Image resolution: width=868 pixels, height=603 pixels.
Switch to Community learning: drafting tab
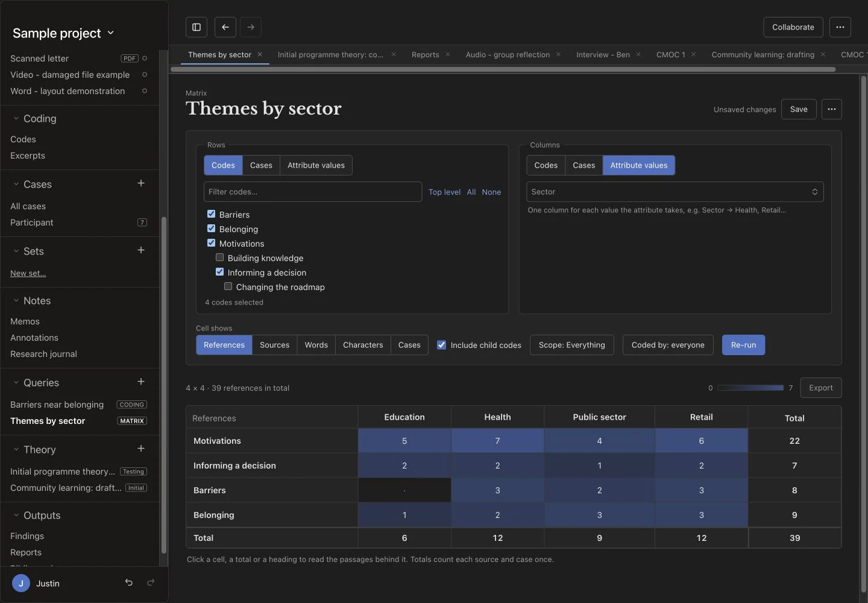pyautogui.click(x=763, y=54)
